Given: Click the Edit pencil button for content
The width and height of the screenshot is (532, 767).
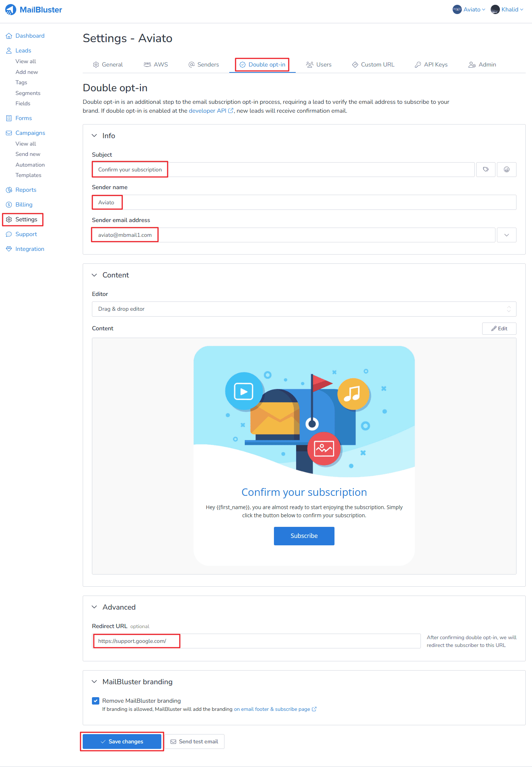Looking at the screenshot, I should 499,328.
